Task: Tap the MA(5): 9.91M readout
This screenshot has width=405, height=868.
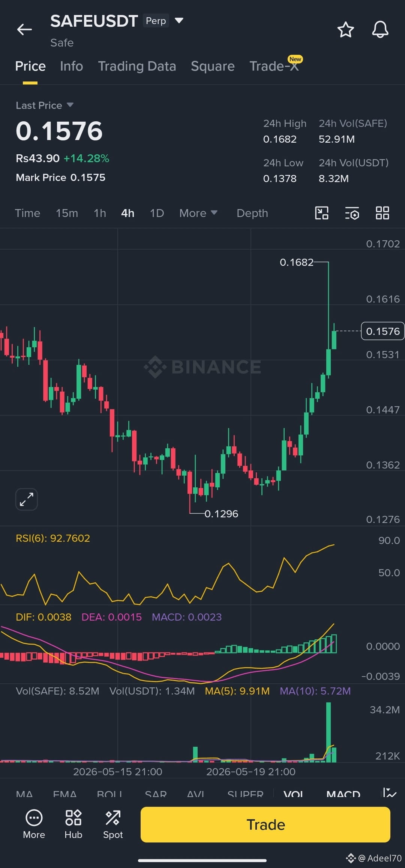Action: tap(237, 691)
